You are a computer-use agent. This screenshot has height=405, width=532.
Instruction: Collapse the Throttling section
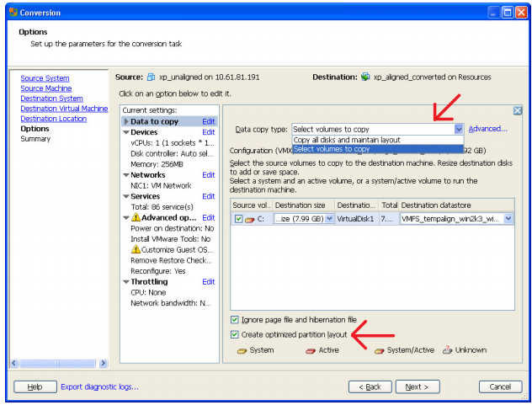pos(126,282)
